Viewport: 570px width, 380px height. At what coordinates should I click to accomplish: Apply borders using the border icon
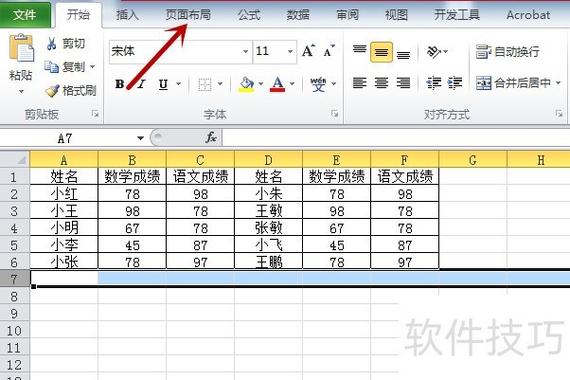[205, 84]
